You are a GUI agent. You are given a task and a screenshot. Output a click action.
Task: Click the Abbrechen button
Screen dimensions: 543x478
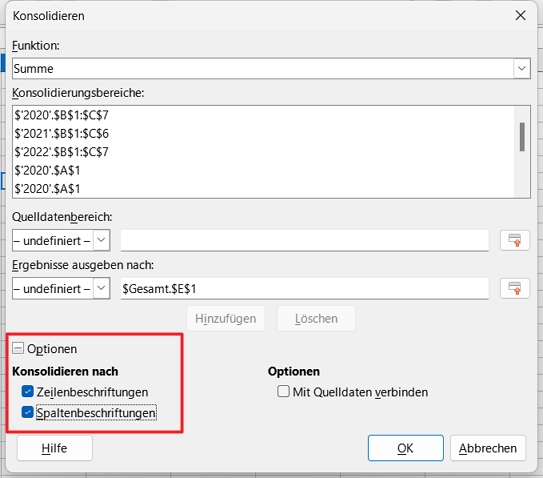coord(488,448)
